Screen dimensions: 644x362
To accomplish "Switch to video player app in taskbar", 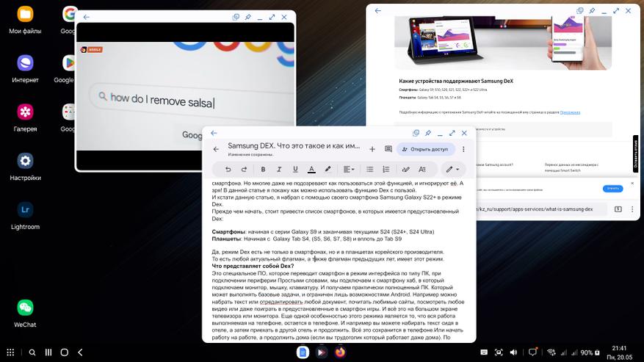I will pyautogui.click(x=321, y=352).
